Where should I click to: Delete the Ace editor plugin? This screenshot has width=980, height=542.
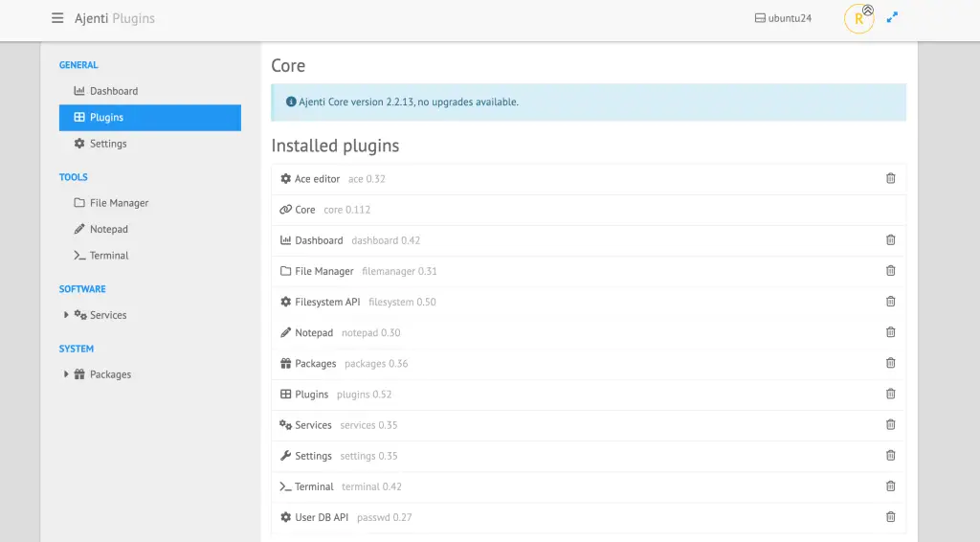[891, 179]
